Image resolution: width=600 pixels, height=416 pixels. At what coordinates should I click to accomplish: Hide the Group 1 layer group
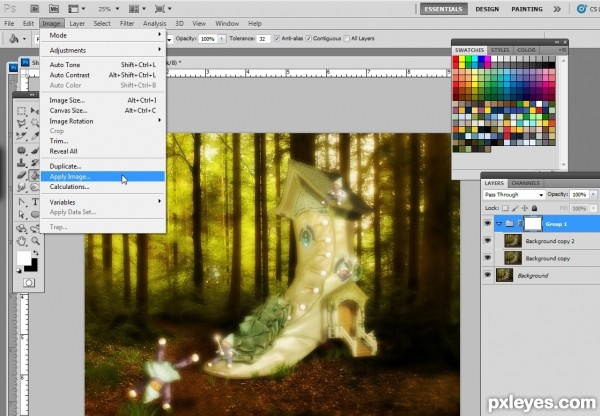(x=488, y=223)
